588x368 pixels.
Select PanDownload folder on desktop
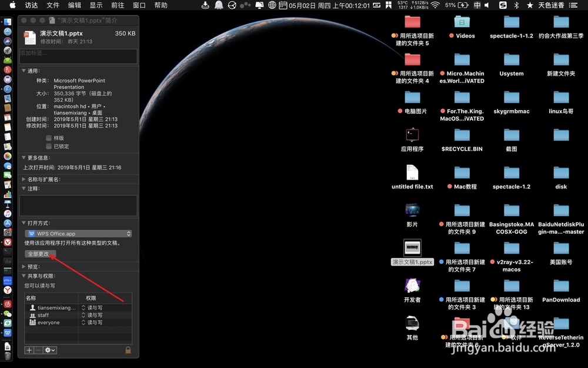pos(561,291)
